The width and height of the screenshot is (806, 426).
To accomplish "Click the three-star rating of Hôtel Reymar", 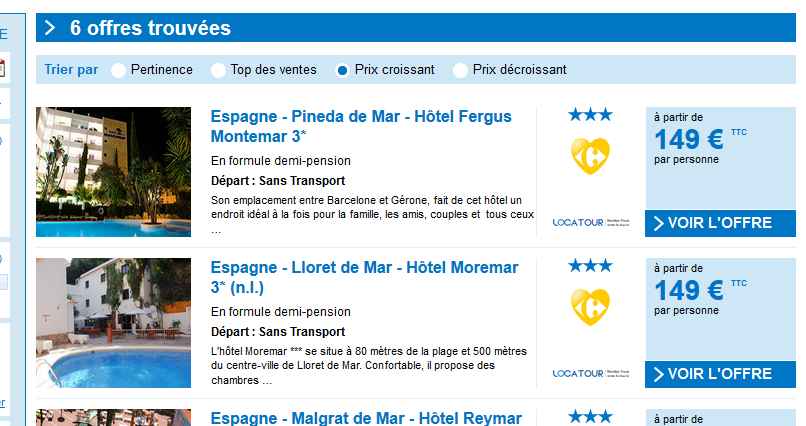I will [590, 416].
